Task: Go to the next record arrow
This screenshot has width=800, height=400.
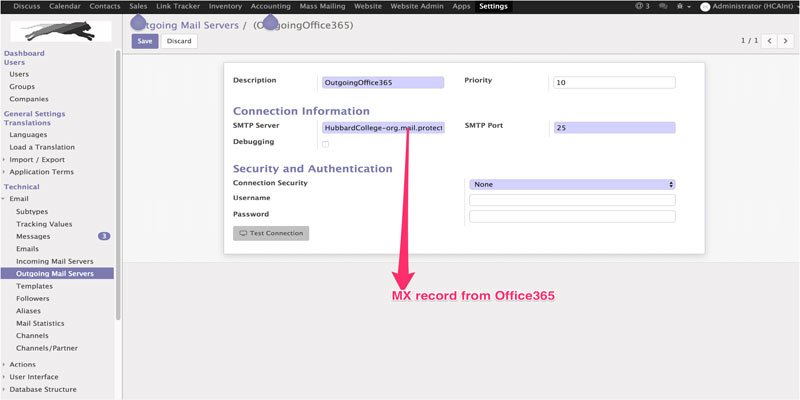Action: click(785, 41)
